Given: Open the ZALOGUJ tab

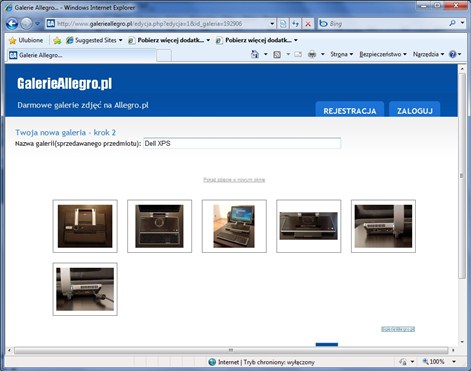Looking at the screenshot, I should [x=415, y=110].
